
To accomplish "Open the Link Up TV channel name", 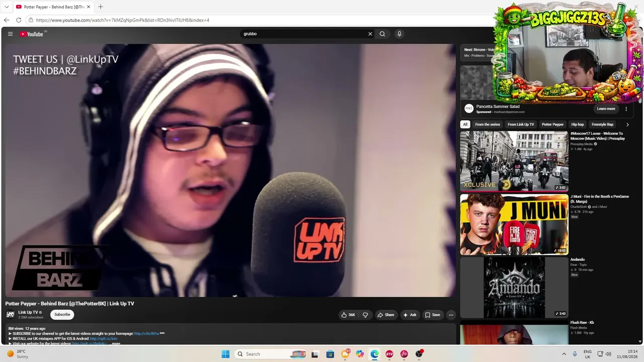I will point(28,312).
